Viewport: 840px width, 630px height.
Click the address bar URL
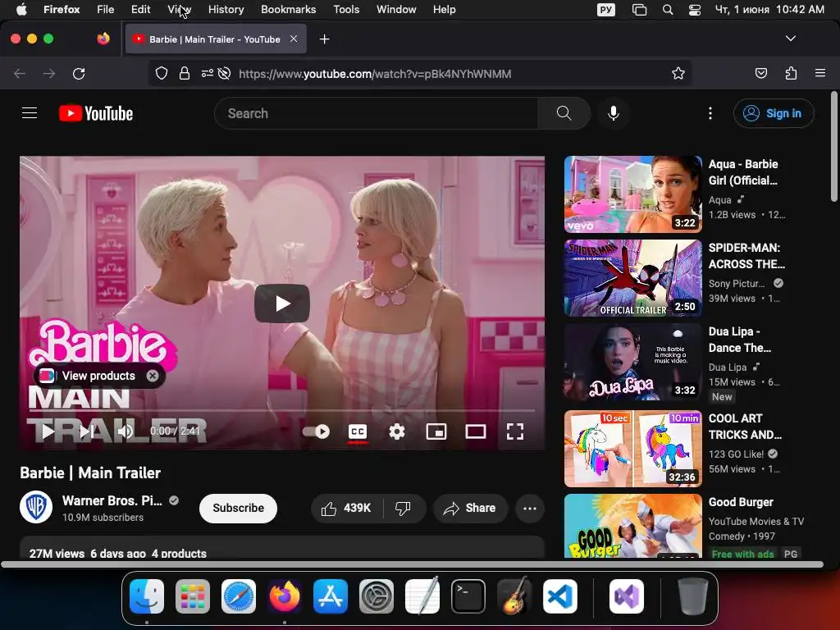[x=375, y=73]
